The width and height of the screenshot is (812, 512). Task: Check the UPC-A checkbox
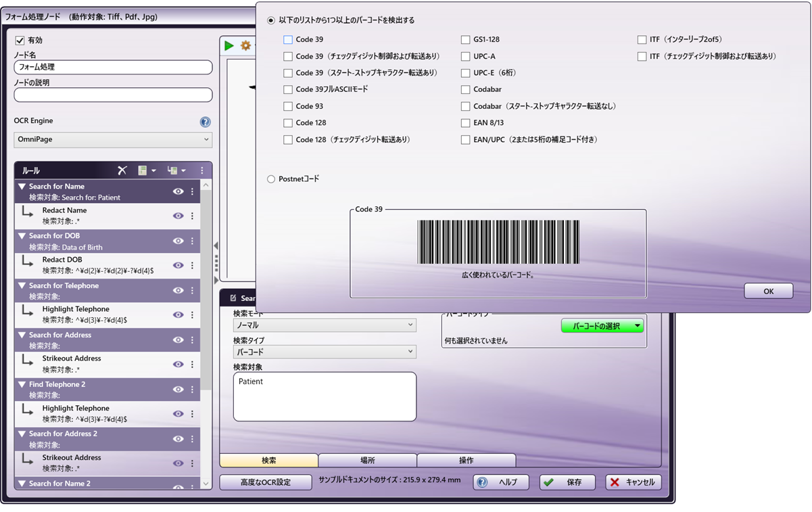pyautogui.click(x=466, y=57)
